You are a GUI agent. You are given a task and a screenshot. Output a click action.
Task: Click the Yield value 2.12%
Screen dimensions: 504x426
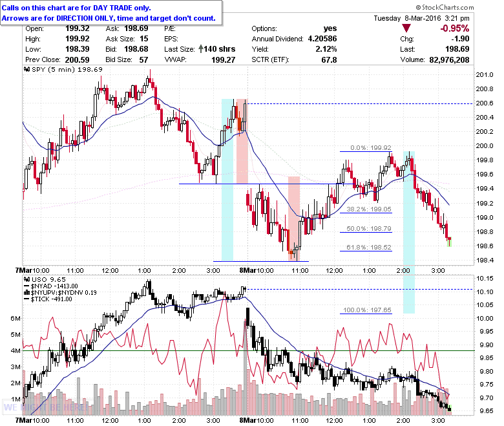[x=326, y=49]
